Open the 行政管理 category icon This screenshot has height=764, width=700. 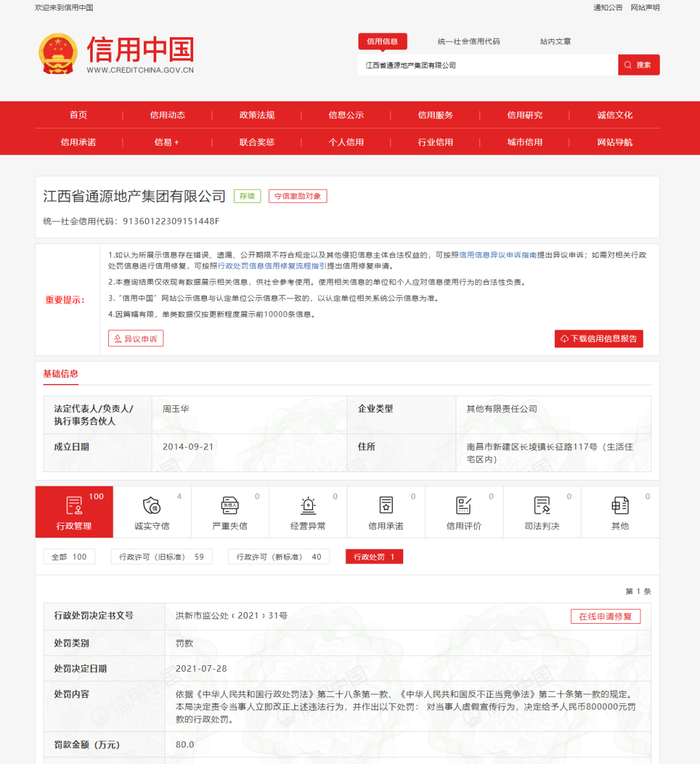[74, 505]
